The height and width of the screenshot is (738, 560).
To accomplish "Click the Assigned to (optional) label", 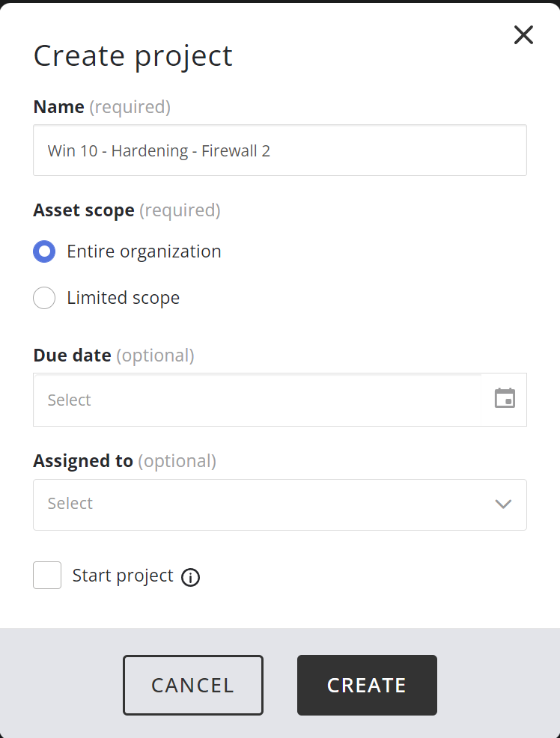I will 124,461.
